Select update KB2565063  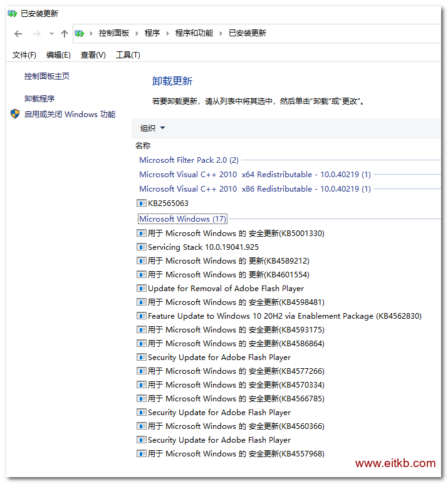coord(168,203)
